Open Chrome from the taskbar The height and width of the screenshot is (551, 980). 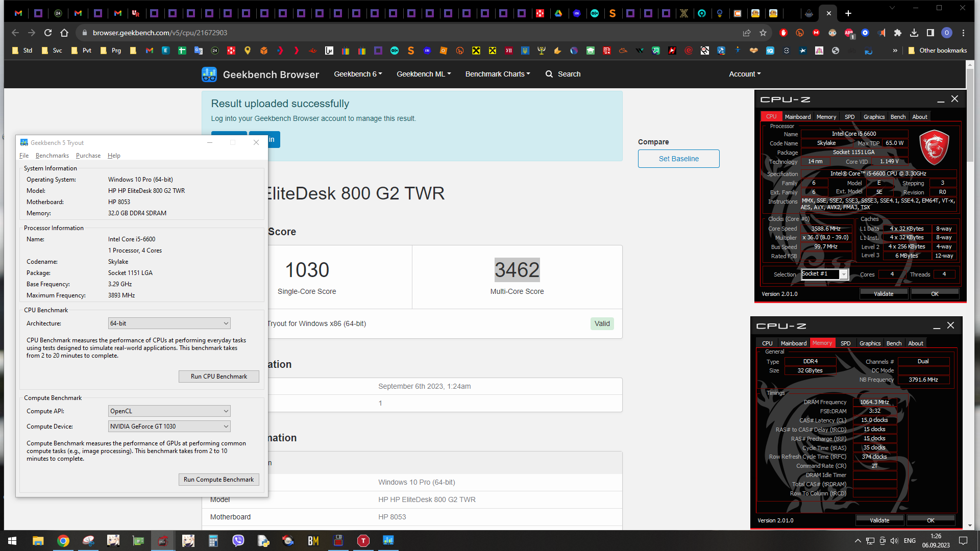pyautogui.click(x=63, y=541)
